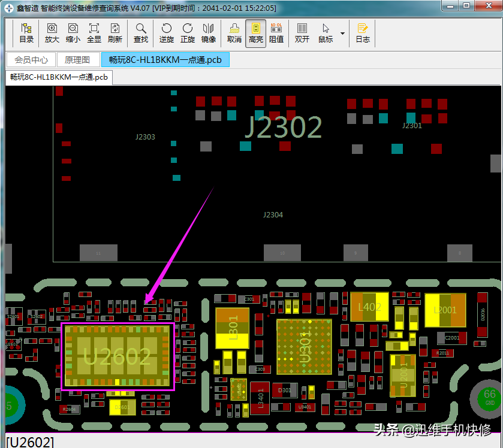Click the L2001 inductor component

coord(445,310)
